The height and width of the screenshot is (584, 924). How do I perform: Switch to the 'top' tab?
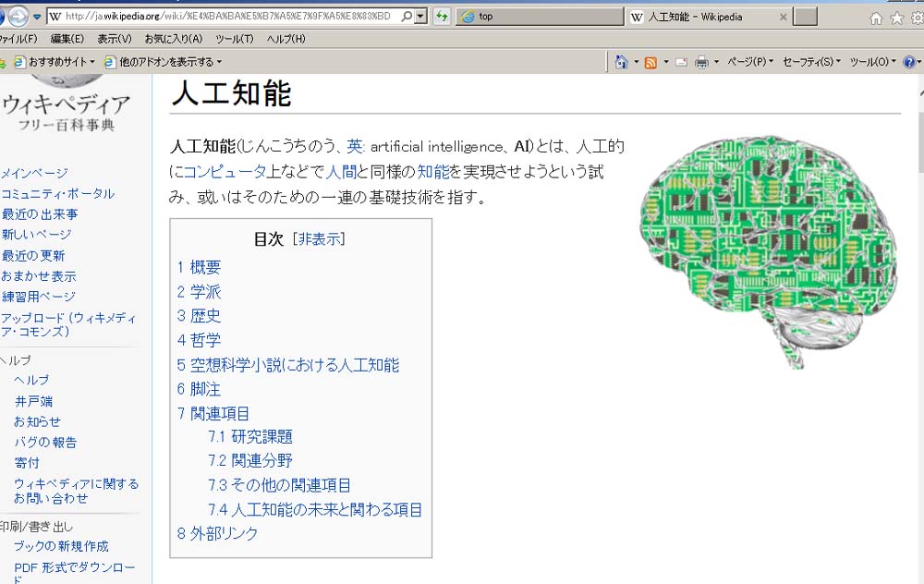pos(540,17)
